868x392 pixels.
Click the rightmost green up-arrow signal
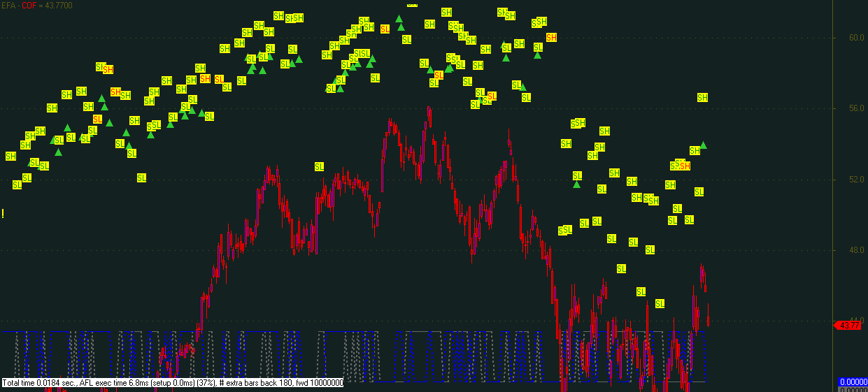703,145
